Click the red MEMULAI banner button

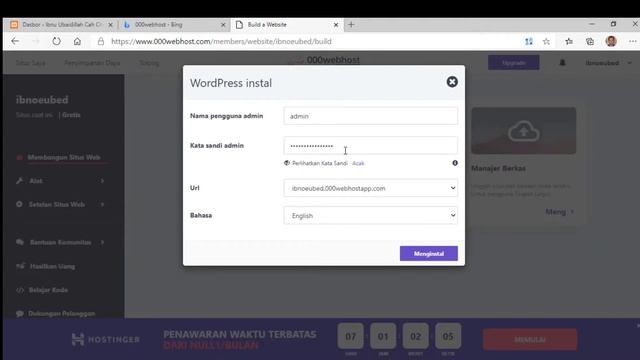click(x=530, y=340)
